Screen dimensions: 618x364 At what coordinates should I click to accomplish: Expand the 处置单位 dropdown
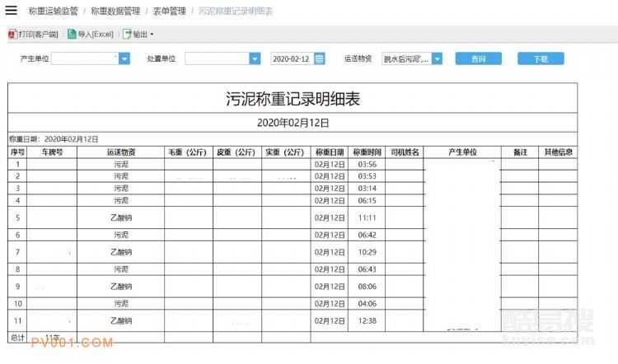(x=255, y=58)
